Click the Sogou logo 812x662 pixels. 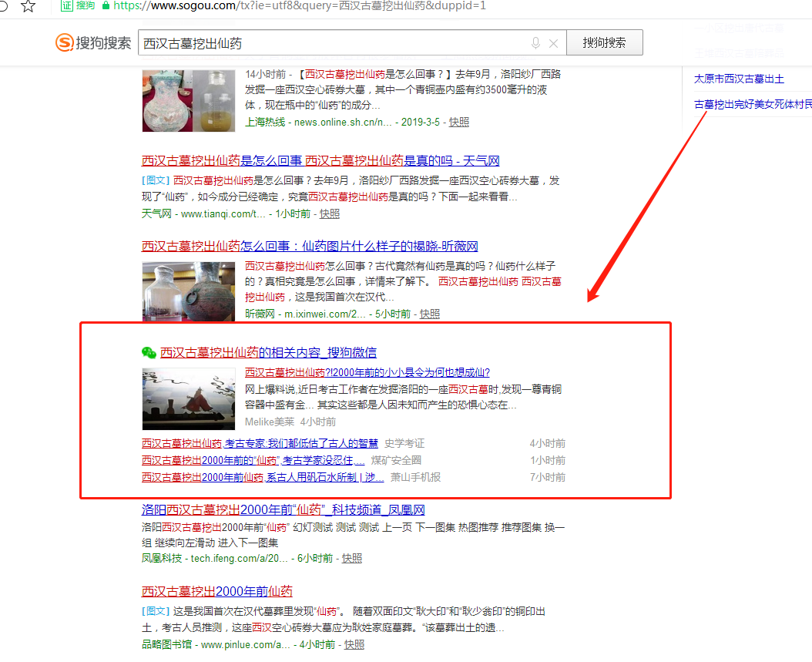click(93, 43)
